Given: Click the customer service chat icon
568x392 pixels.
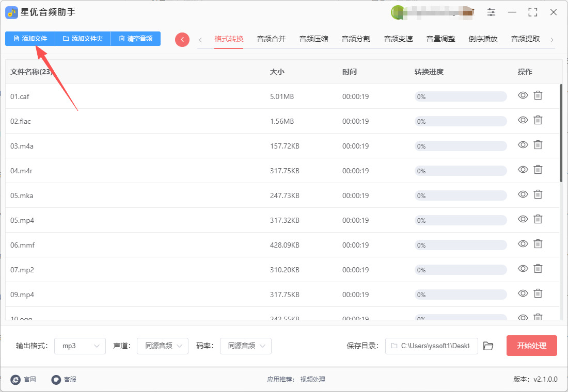Looking at the screenshot, I should click(x=56, y=380).
